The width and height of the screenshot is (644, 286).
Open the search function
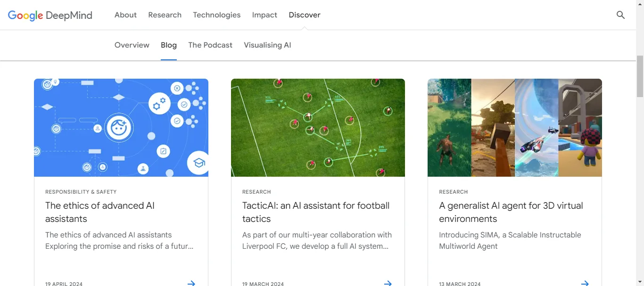pyautogui.click(x=620, y=15)
